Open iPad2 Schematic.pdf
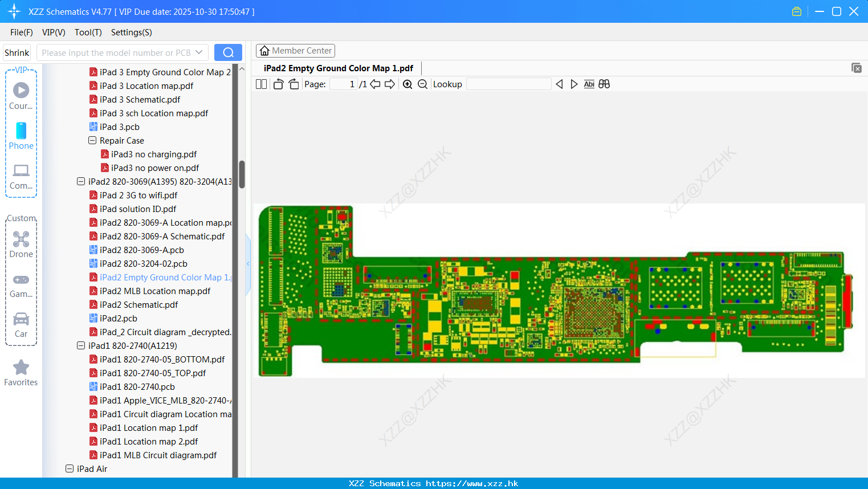 pos(134,305)
